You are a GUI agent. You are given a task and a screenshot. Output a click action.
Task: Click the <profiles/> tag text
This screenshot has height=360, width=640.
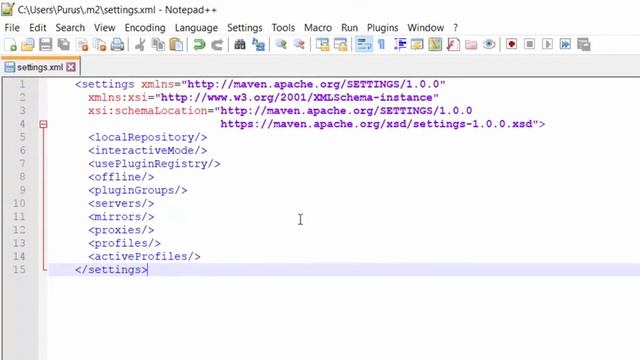coord(124,243)
